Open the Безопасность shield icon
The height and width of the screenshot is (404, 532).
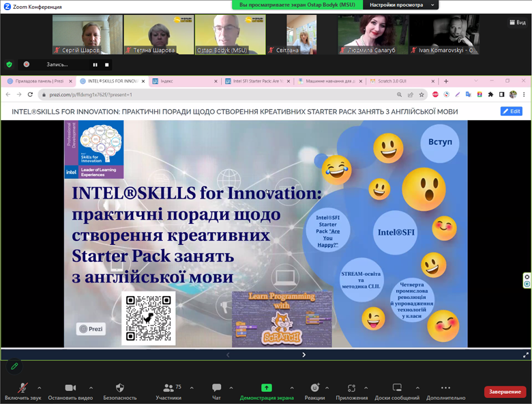(x=120, y=388)
